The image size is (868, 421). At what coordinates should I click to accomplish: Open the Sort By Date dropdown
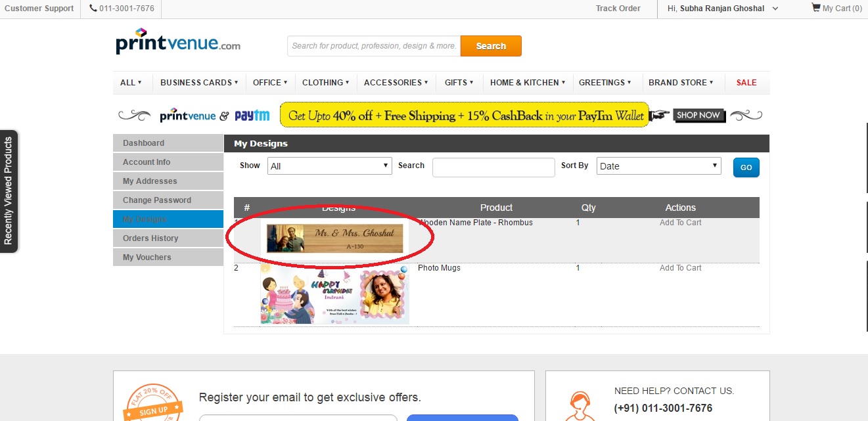658,166
